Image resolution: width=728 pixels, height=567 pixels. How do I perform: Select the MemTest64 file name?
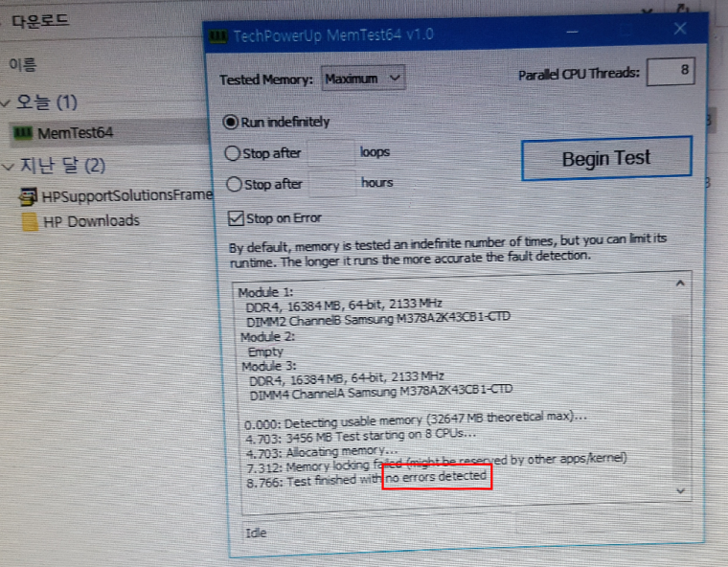click(76, 133)
